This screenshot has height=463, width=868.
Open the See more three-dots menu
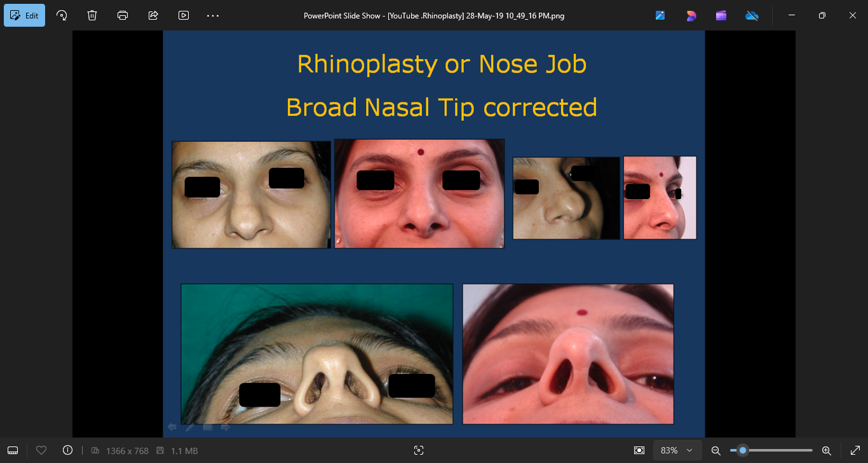tap(213, 15)
